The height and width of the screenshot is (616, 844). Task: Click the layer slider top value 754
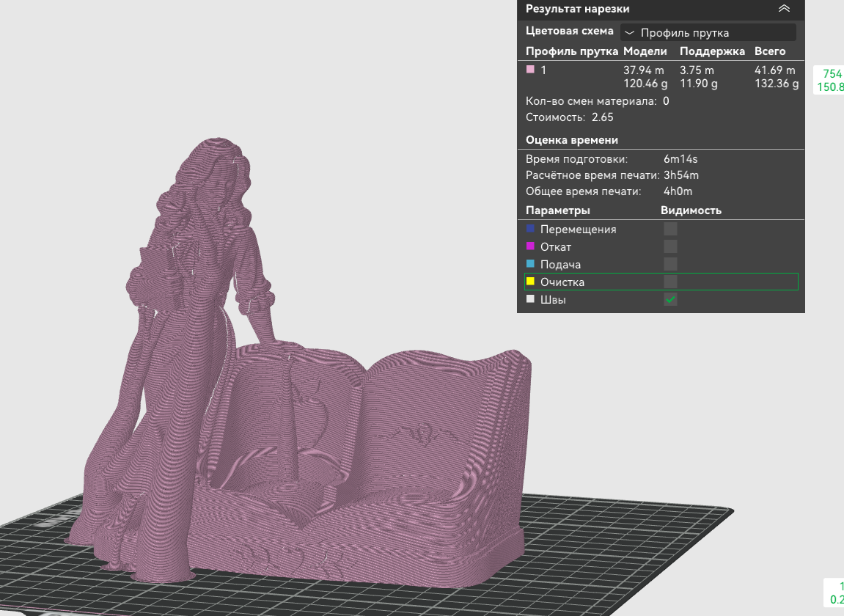tap(832, 74)
